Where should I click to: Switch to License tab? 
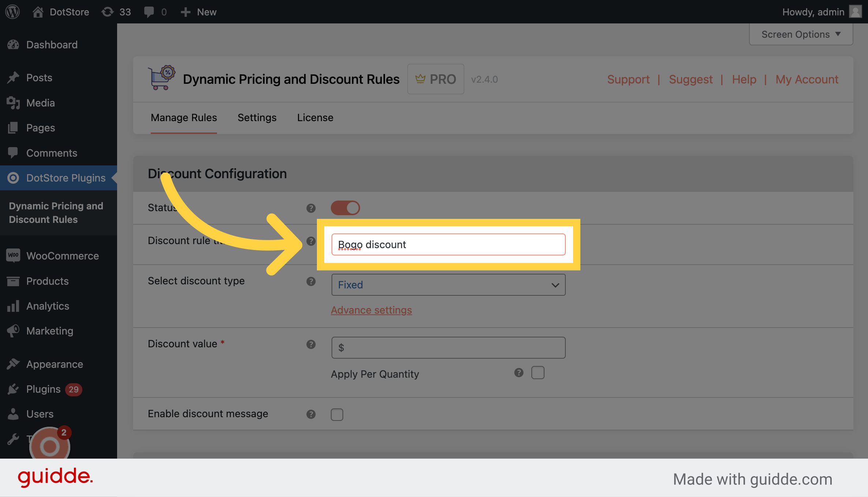click(315, 117)
